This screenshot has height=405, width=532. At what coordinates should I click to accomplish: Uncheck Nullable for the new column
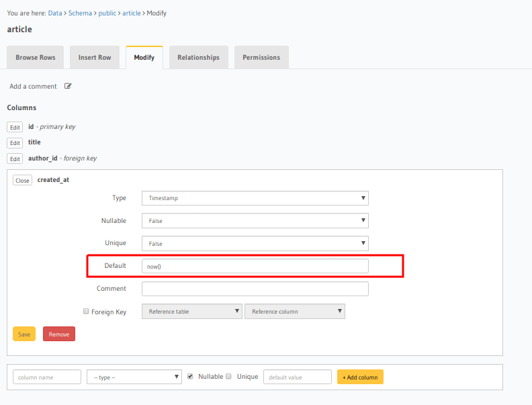coord(191,376)
